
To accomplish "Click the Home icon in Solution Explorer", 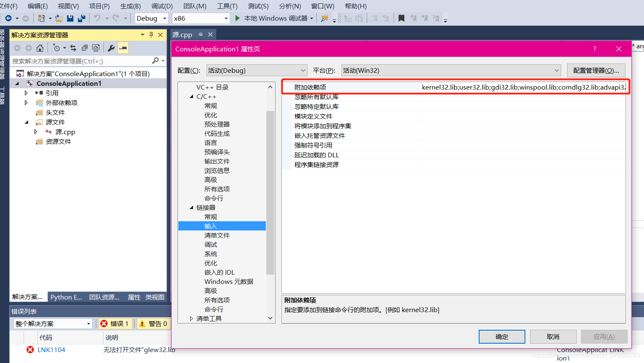I will 40,48.
